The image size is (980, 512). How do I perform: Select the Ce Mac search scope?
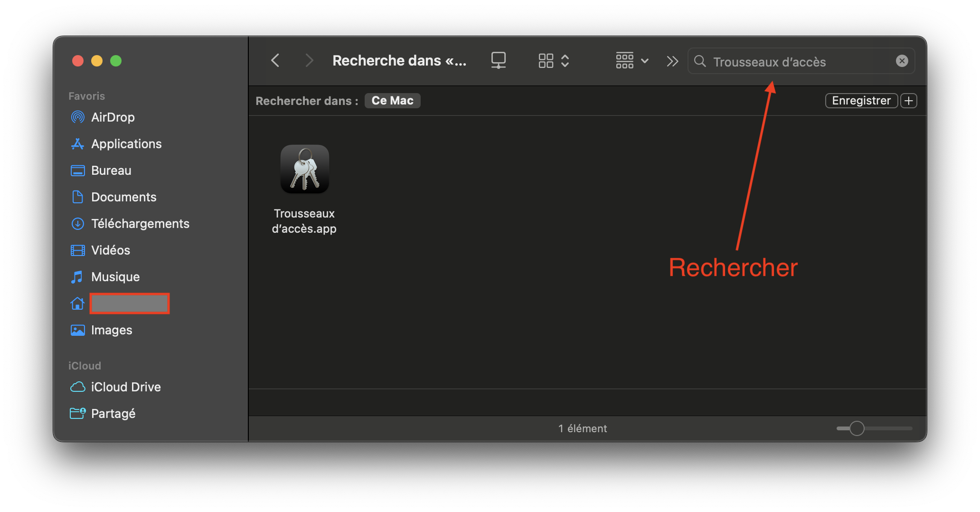click(393, 101)
